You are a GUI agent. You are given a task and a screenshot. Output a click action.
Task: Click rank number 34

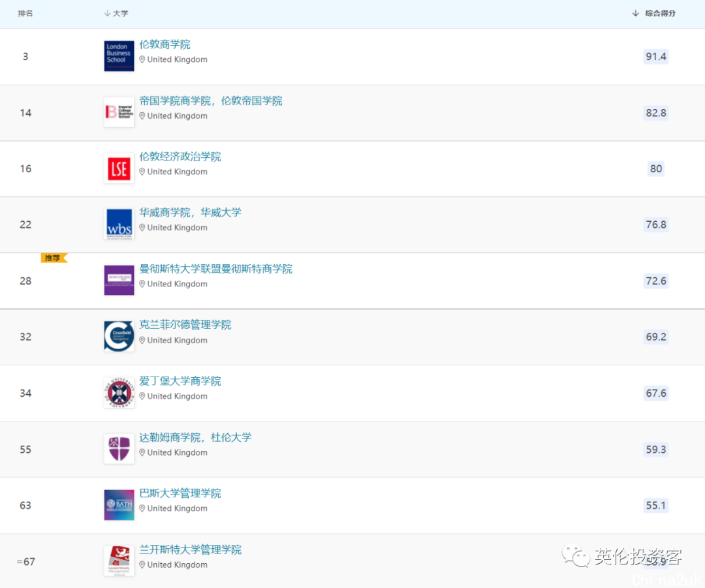(25, 394)
